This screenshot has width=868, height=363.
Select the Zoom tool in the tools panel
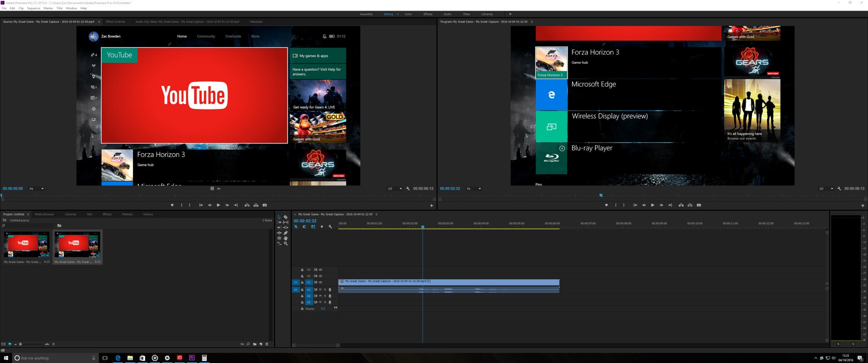[286, 244]
